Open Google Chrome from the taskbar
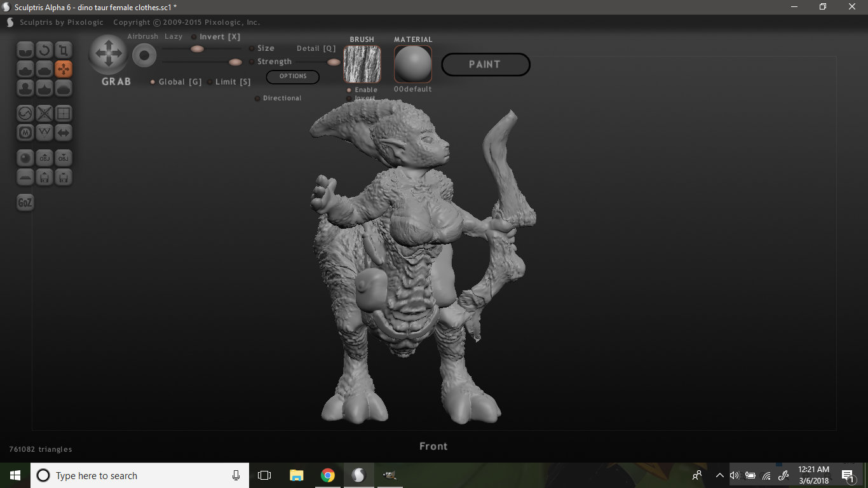The width and height of the screenshot is (868, 488). (328, 475)
